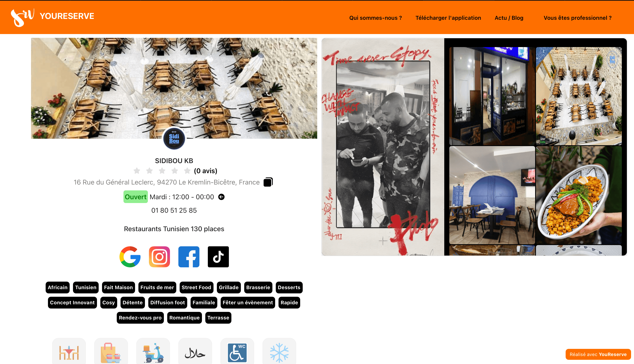This screenshot has width=634, height=364.
Task: Expand the weekly opening hours
Action: tap(221, 197)
